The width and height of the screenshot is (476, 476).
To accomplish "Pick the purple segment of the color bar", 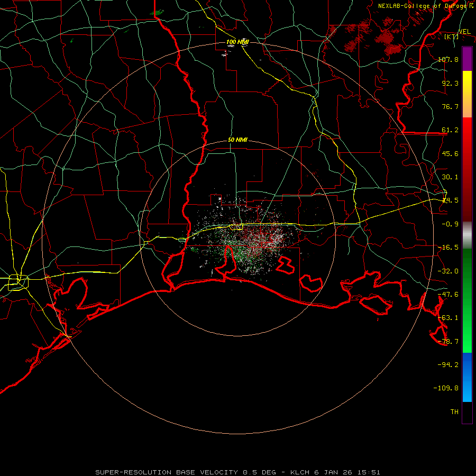I will (x=467, y=59).
